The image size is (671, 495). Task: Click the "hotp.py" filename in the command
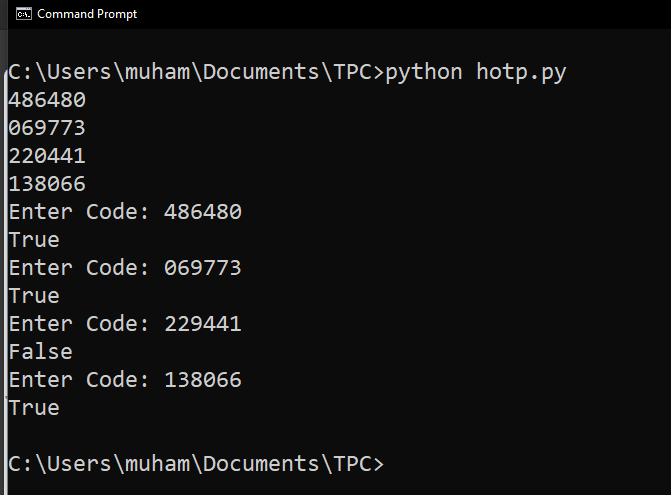coord(521,72)
